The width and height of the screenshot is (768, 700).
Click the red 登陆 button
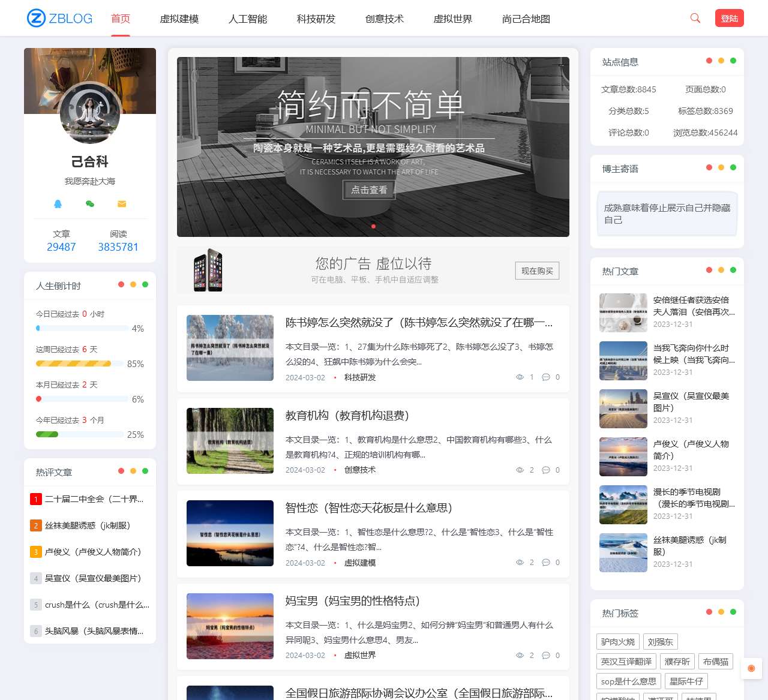[730, 18]
